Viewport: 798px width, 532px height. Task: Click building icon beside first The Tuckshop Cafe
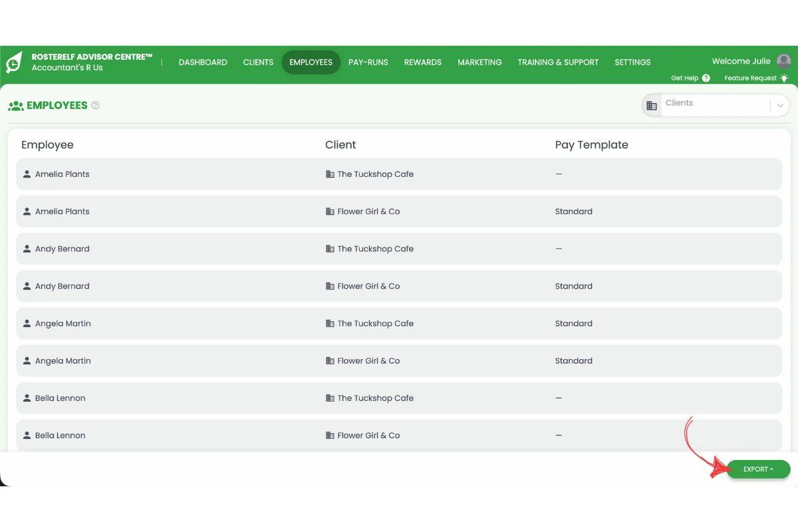(x=330, y=174)
